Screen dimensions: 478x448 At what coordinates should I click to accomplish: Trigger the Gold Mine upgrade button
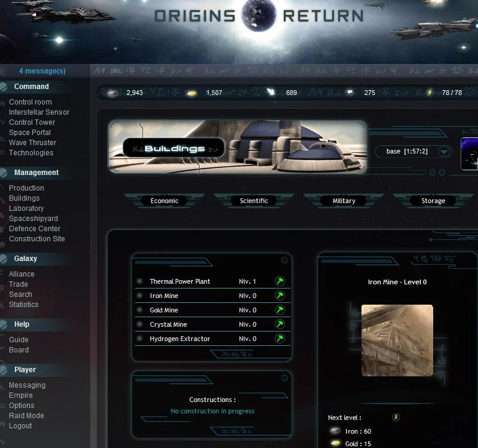click(x=279, y=310)
